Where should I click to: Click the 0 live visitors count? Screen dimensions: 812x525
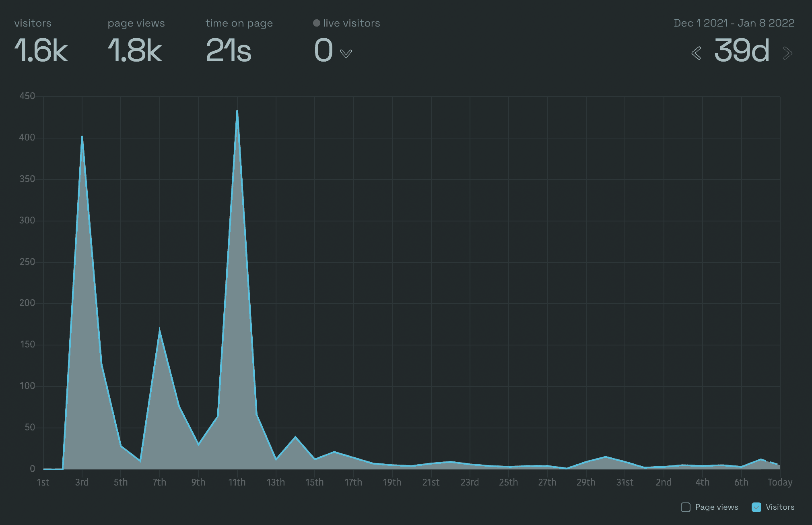click(x=324, y=51)
